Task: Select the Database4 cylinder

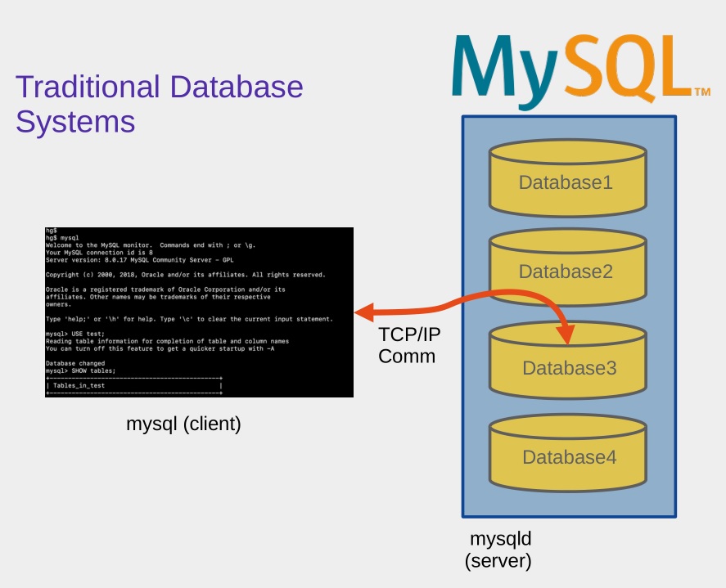Action: (568, 452)
